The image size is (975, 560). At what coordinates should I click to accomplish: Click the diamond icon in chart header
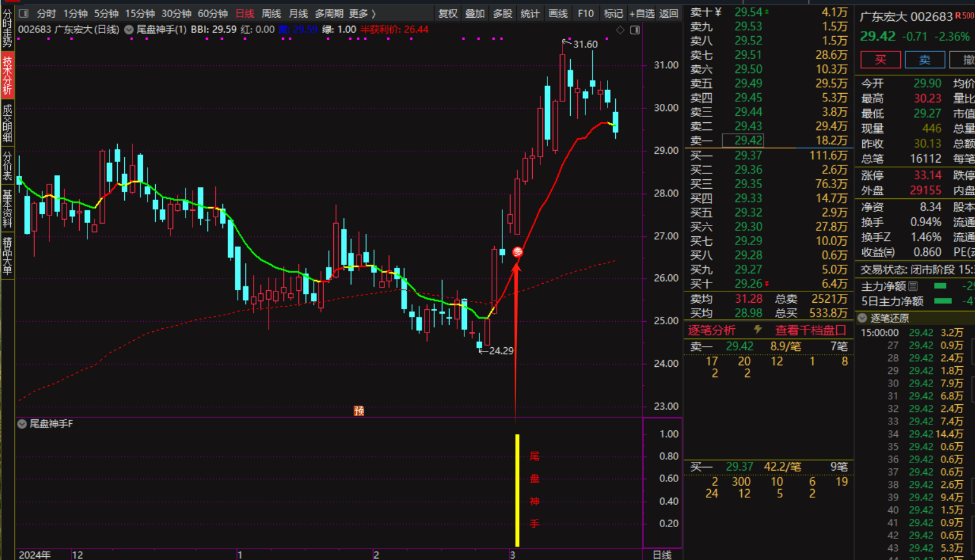pos(620,30)
